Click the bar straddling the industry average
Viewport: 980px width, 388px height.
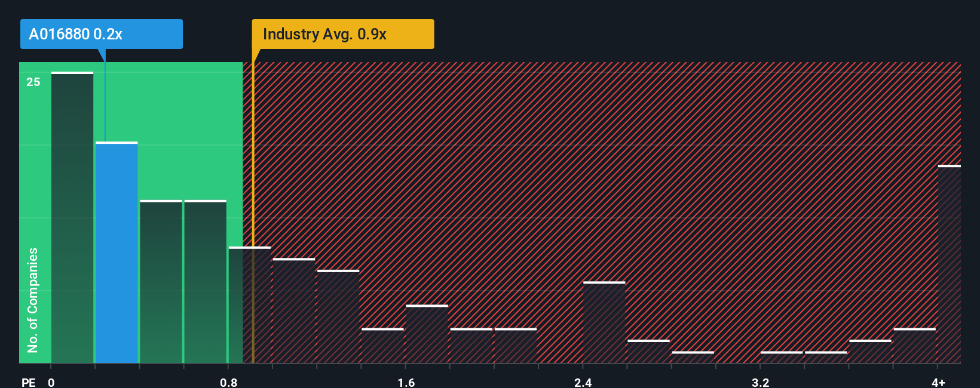coord(250,305)
